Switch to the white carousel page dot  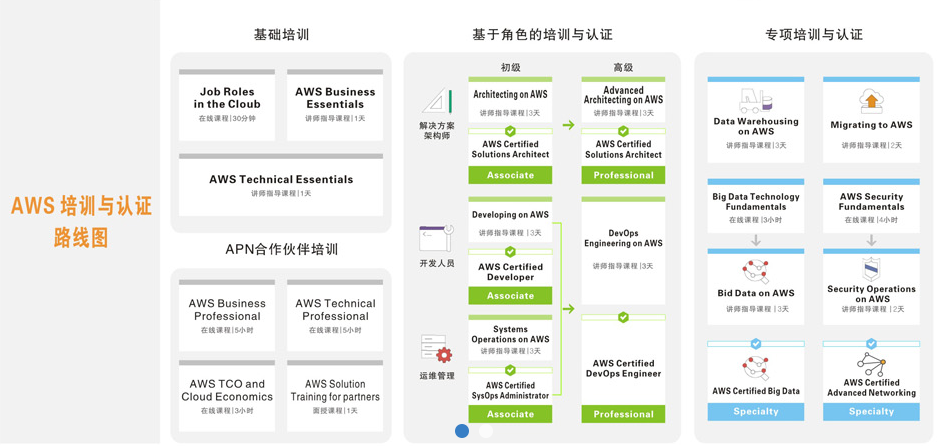[486, 431]
